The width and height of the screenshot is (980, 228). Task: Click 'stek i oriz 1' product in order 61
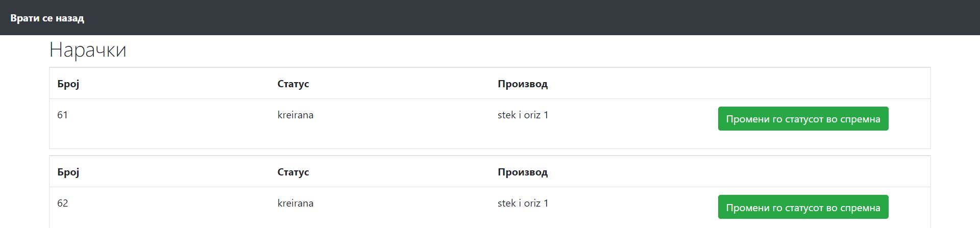(523, 115)
